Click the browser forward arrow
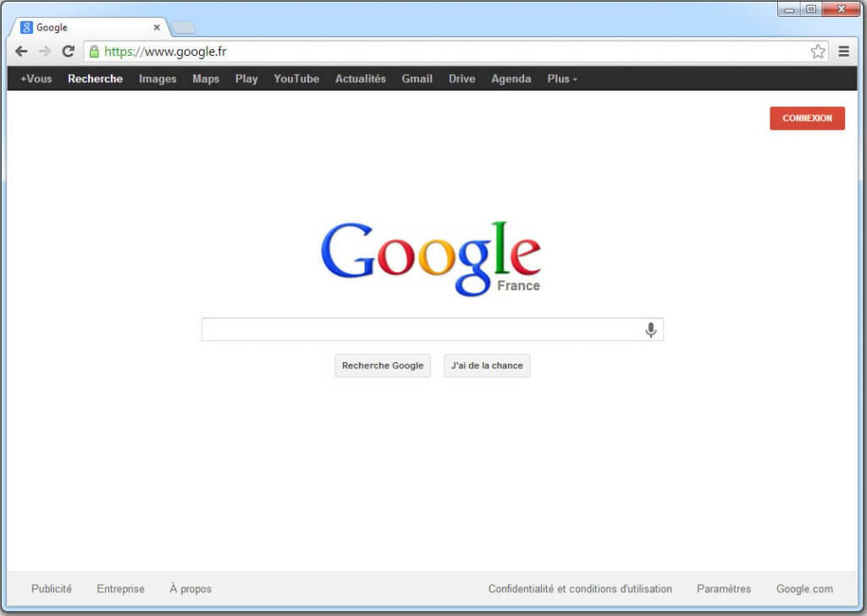The height and width of the screenshot is (616, 867). [45, 52]
